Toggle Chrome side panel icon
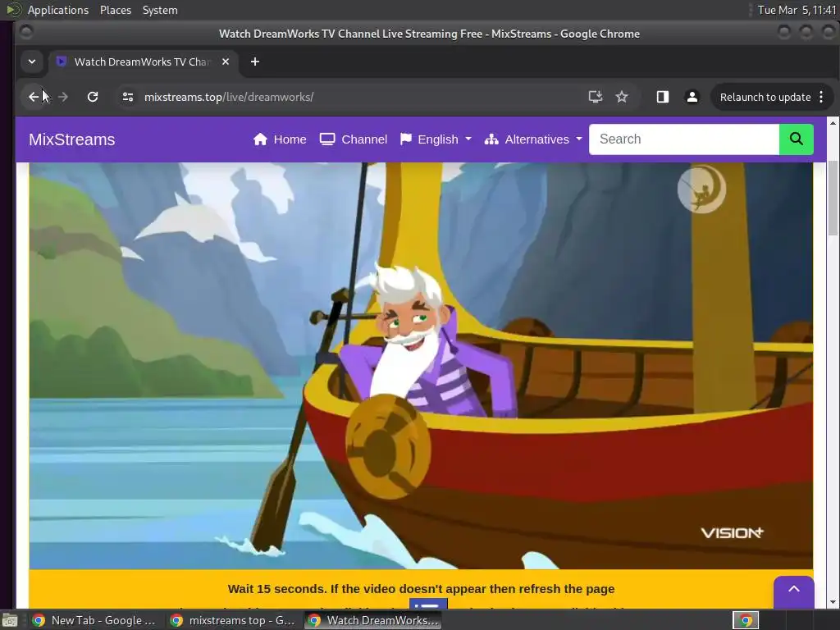This screenshot has width=840, height=630. (663, 97)
